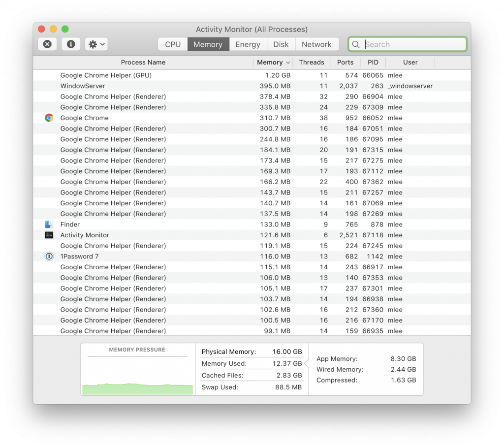This screenshot has width=504, height=448.
Task: Select renderer row using 105.1 MB
Action: coord(252,288)
